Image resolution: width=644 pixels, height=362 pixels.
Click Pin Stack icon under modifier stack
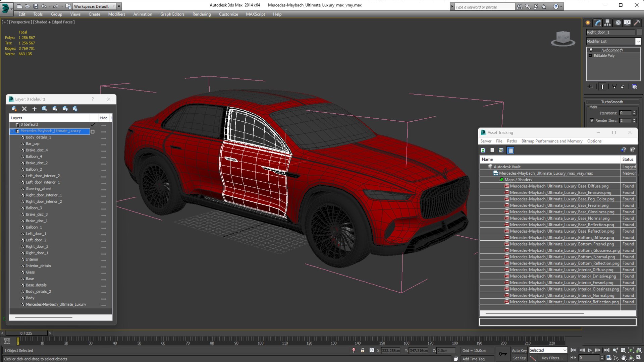[x=591, y=86]
